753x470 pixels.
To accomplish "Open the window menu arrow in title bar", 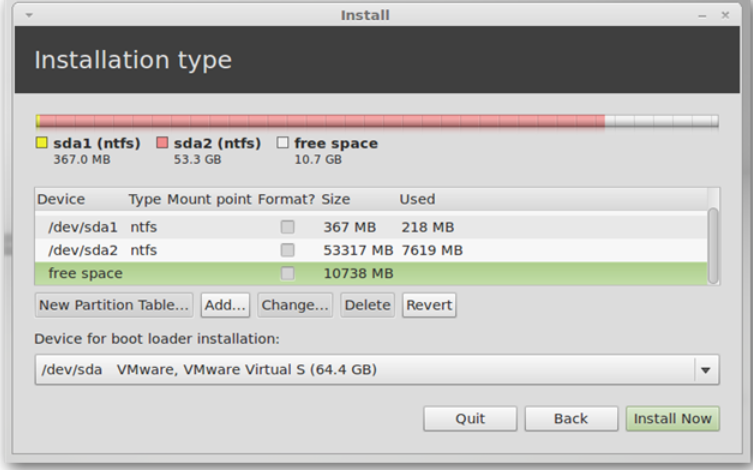I will click(29, 15).
